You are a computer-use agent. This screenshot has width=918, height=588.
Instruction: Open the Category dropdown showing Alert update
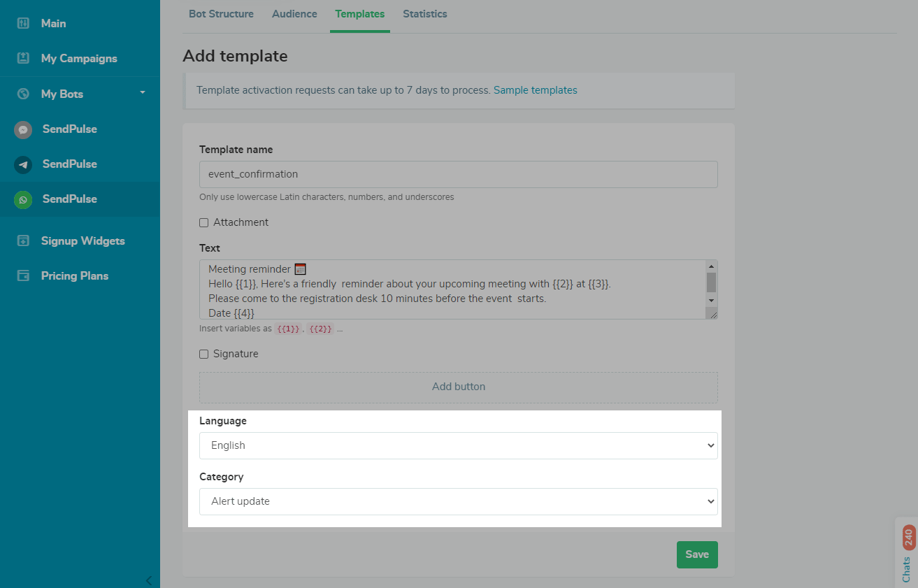(x=458, y=501)
